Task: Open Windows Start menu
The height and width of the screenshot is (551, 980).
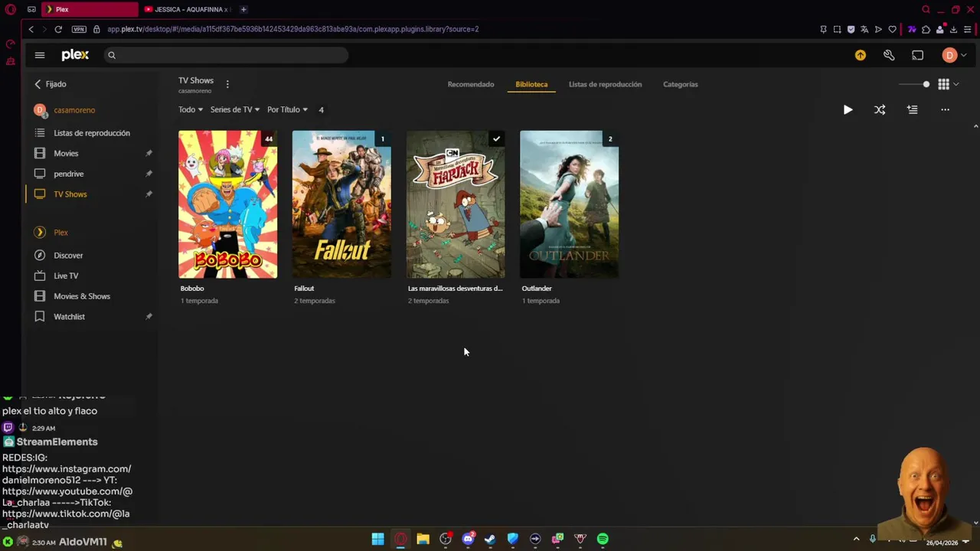Action: [377, 540]
